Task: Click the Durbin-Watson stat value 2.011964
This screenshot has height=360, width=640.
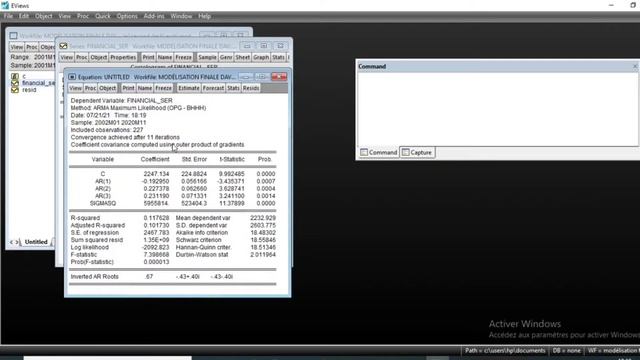Action: click(263, 255)
